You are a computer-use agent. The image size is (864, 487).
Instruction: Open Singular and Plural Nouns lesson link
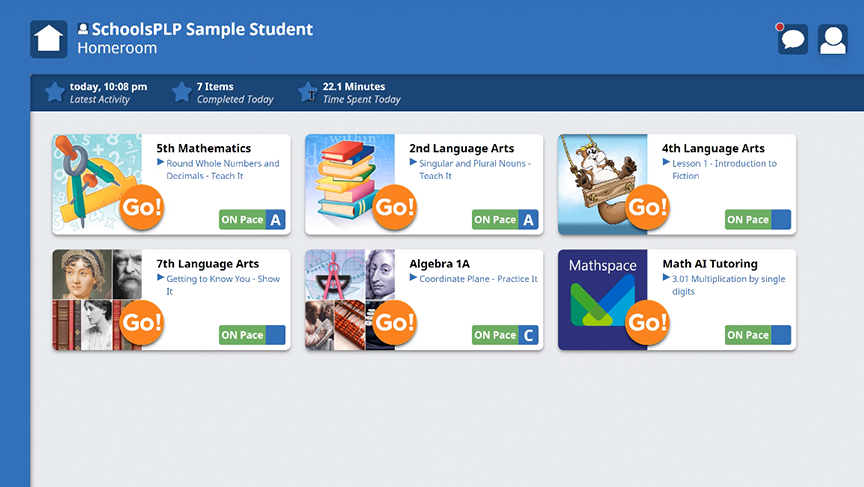(474, 169)
